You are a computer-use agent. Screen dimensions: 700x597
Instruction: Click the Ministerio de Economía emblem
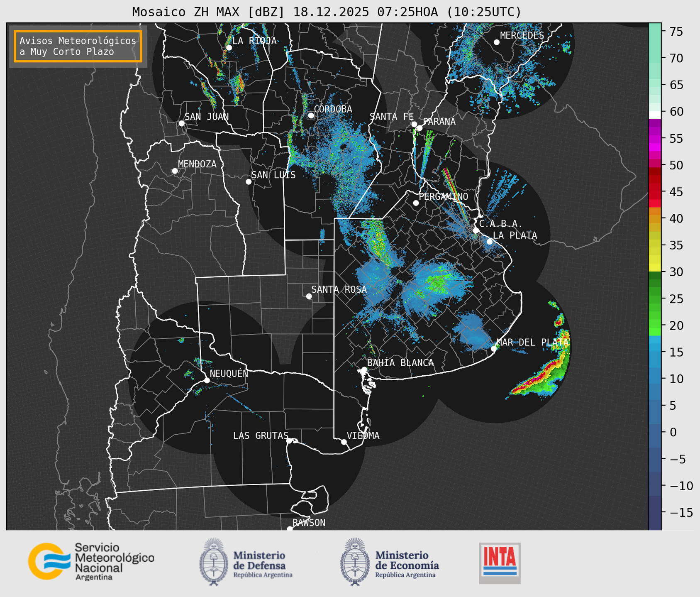[x=355, y=562]
